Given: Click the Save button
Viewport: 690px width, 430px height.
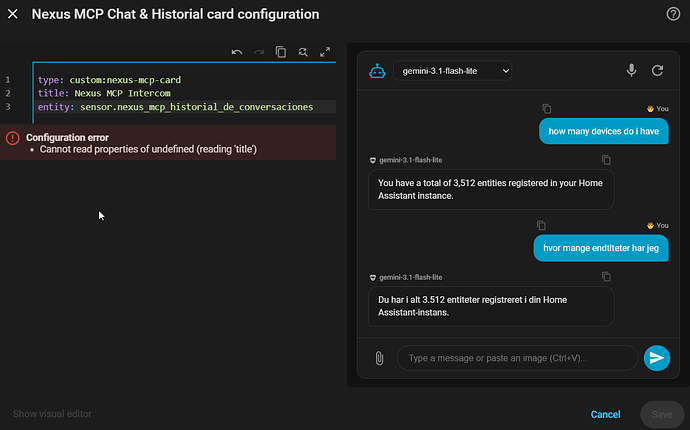Looking at the screenshot, I should (662, 414).
